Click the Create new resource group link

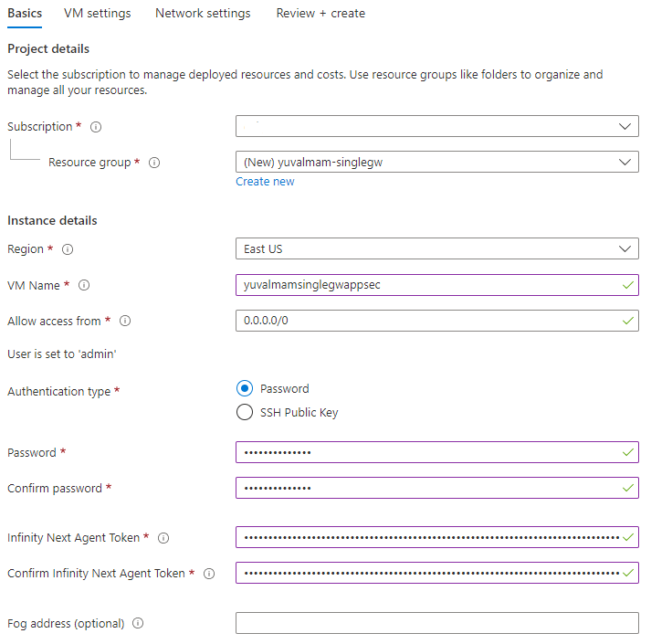click(265, 182)
